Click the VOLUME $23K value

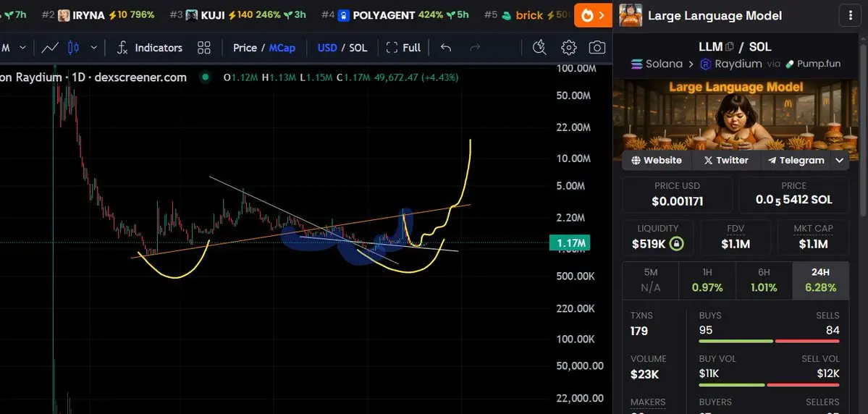[644, 374]
